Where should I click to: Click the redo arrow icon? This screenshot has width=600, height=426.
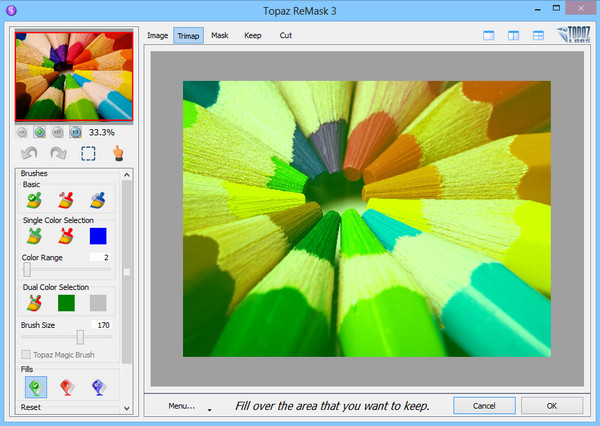(x=58, y=154)
